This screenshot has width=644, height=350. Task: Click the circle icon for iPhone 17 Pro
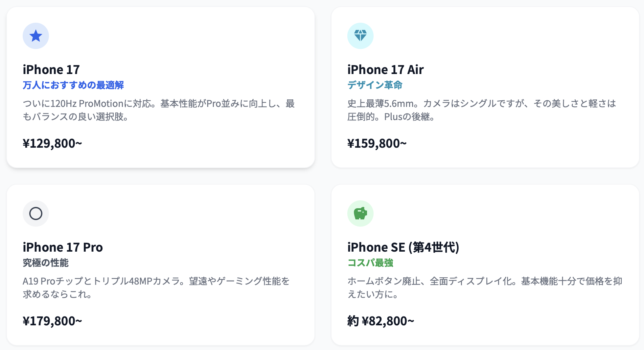coord(36,213)
